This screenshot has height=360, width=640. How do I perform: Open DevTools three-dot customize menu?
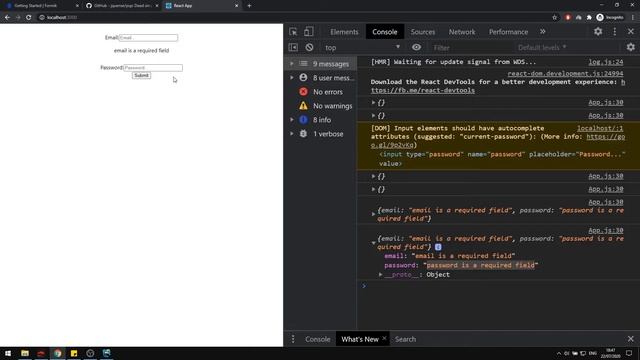click(615, 31)
